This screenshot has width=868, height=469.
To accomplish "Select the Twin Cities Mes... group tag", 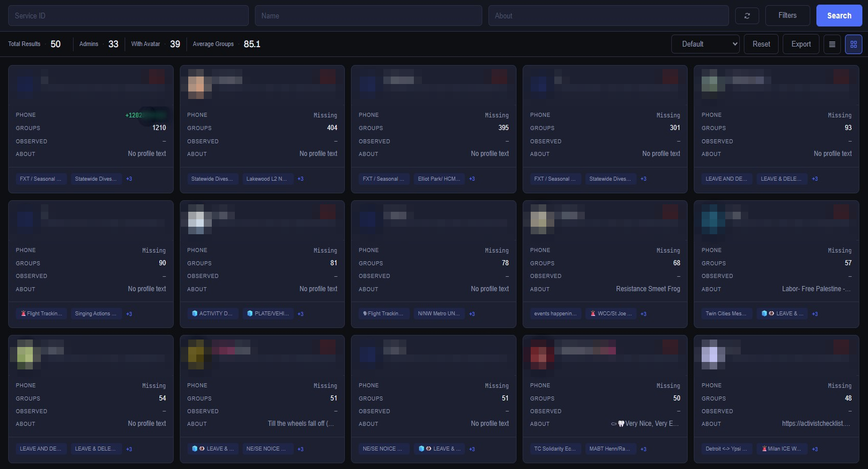I will (x=726, y=314).
